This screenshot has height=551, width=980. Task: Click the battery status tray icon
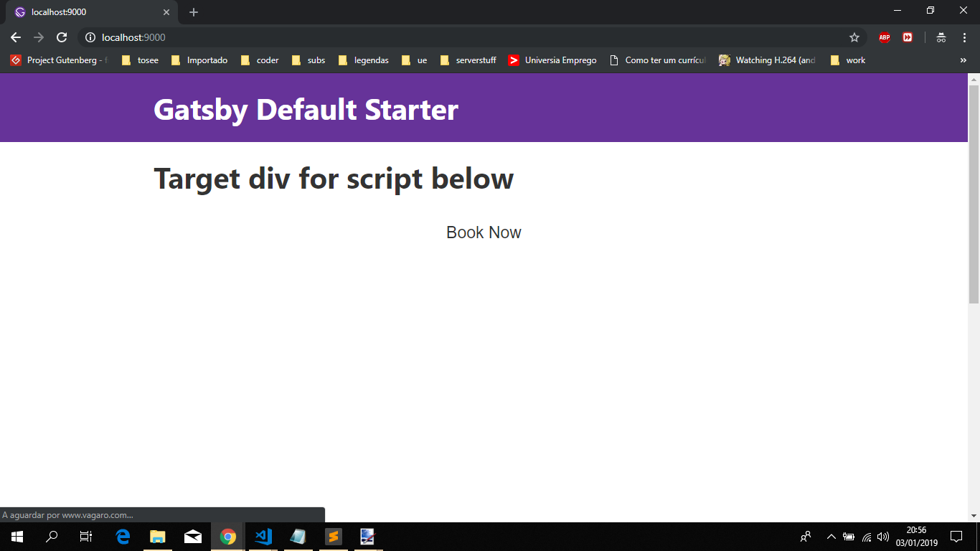click(849, 537)
